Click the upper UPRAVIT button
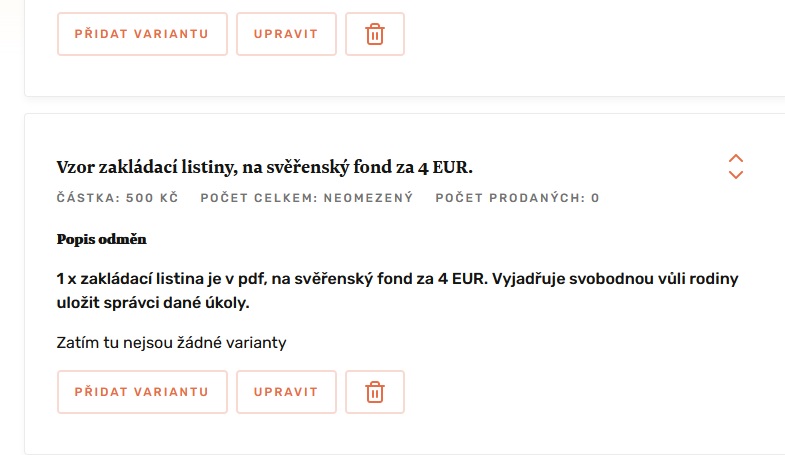The image size is (785, 455). point(286,34)
